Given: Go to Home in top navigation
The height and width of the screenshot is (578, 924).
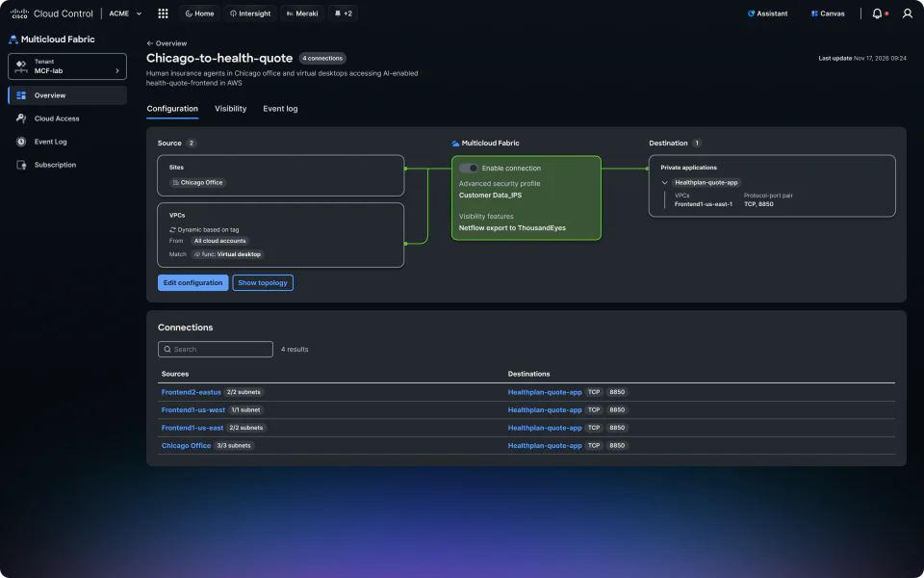Looking at the screenshot, I should 200,13.
